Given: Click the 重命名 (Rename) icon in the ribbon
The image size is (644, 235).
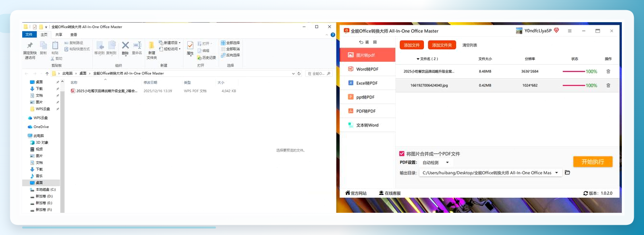Looking at the screenshot, I should 137,45.
